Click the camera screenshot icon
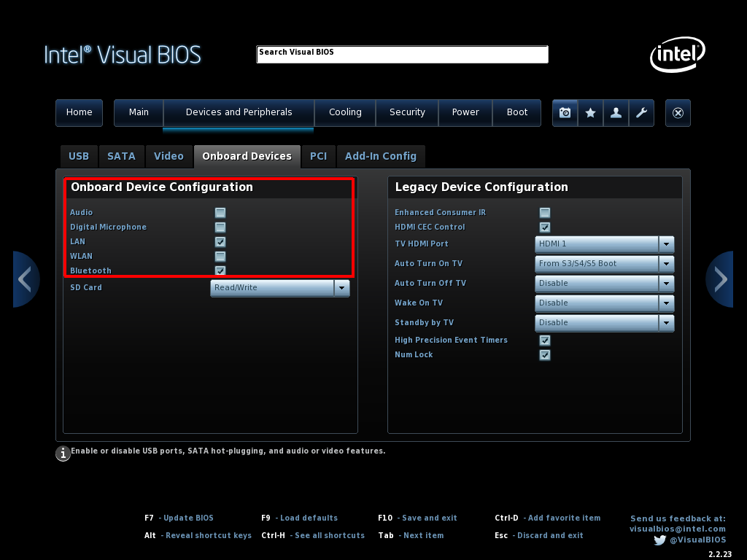 pyautogui.click(x=565, y=113)
